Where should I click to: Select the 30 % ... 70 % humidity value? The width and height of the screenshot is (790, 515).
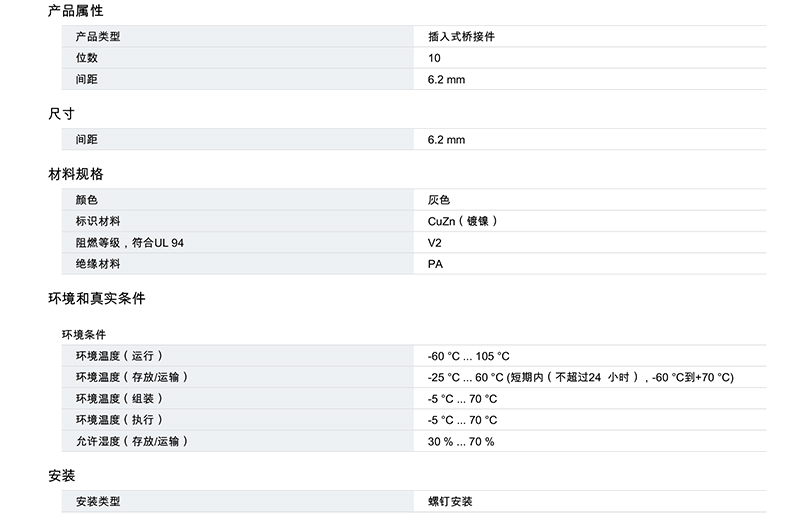pyautogui.click(x=461, y=441)
